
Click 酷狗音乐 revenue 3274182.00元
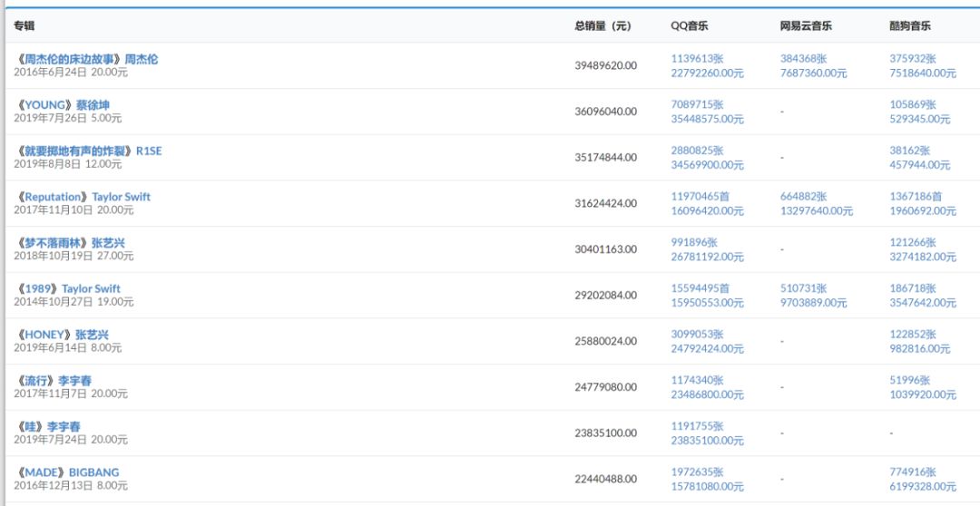(923, 257)
